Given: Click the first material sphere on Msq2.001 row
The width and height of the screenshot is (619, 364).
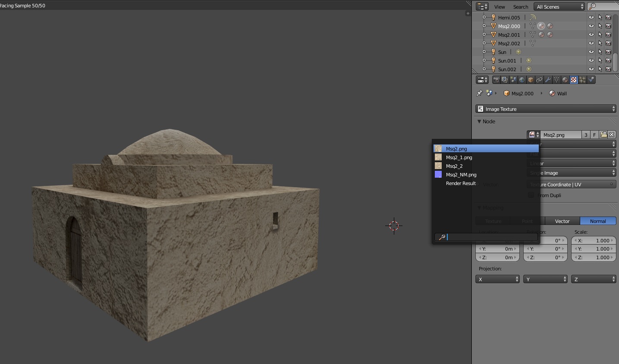Looking at the screenshot, I should tap(541, 35).
